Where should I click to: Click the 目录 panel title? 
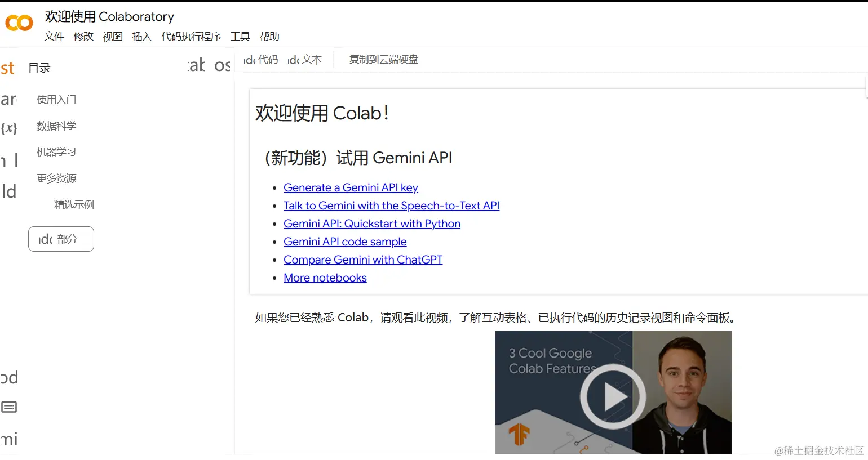39,68
